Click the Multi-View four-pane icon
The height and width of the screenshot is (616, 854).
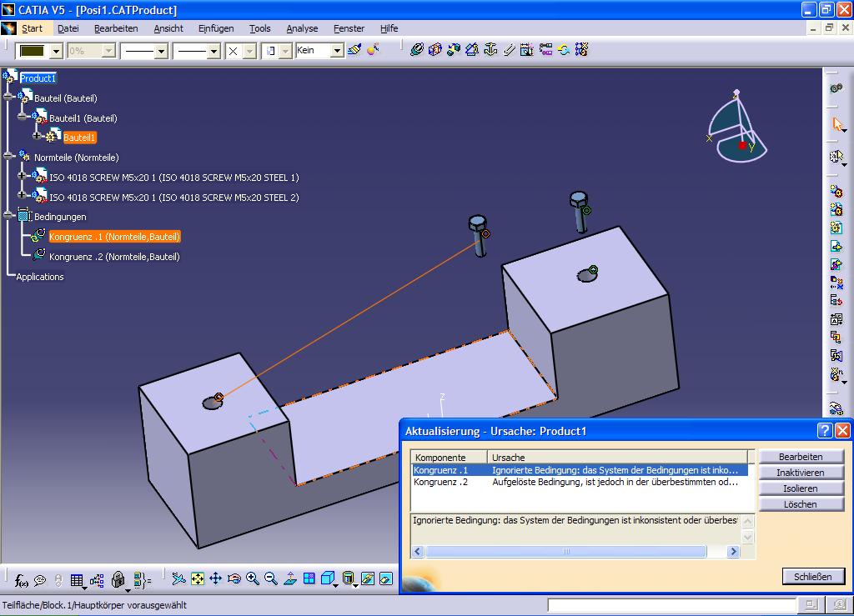pos(309,578)
